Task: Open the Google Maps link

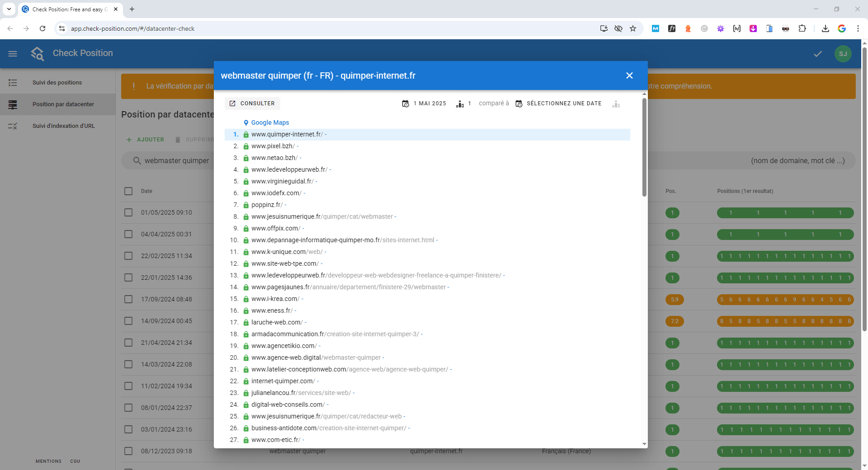Action: tap(270, 122)
